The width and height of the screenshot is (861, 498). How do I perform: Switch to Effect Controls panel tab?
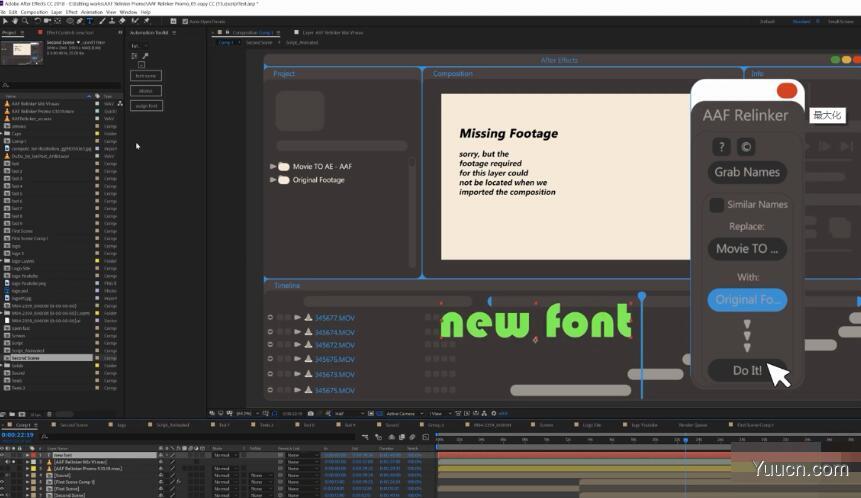tap(69, 32)
